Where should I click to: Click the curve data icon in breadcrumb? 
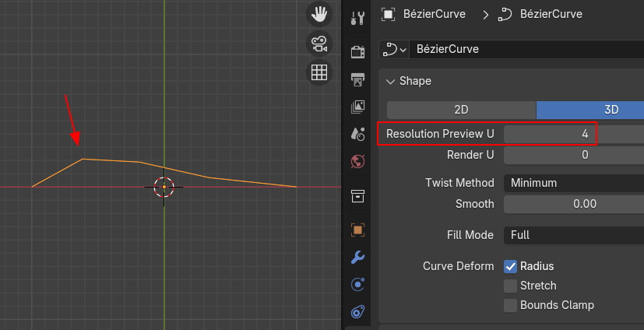[x=505, y=14]
